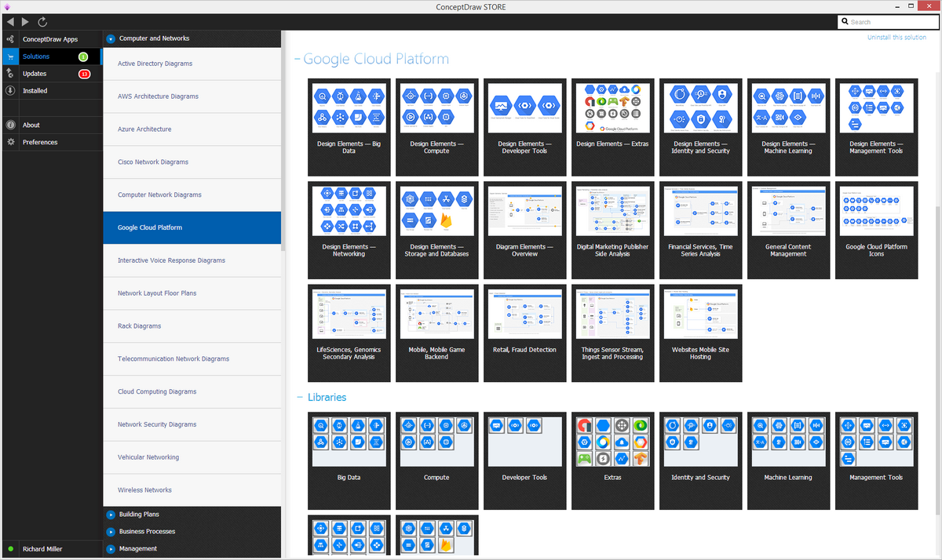Open the About page
This screenshot has width=942, height=560.
click(x=51, y=125)
